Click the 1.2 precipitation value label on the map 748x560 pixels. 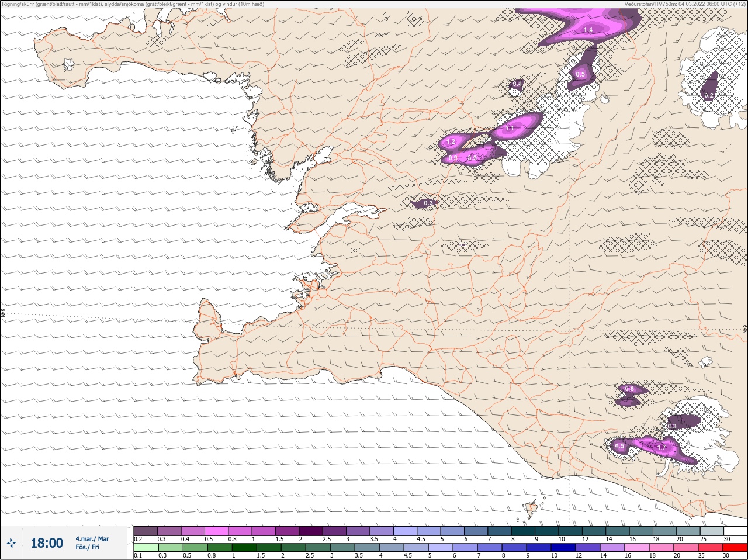pos(451,142)
